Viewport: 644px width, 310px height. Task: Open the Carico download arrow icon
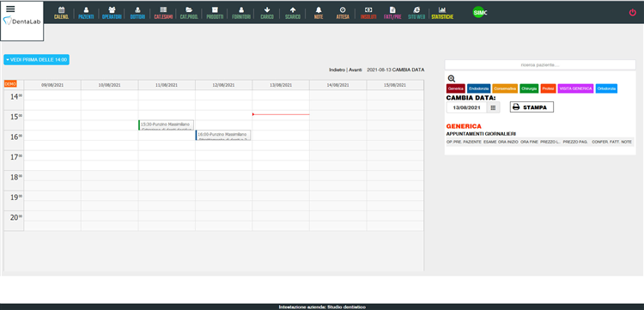(x=267, y=9)
